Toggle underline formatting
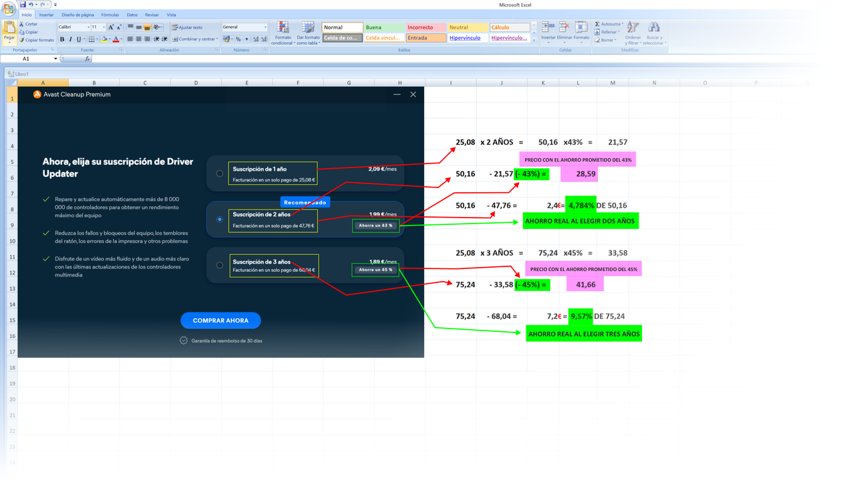The height and width of the screenshot is (504, 855). (x=79, y=39)
